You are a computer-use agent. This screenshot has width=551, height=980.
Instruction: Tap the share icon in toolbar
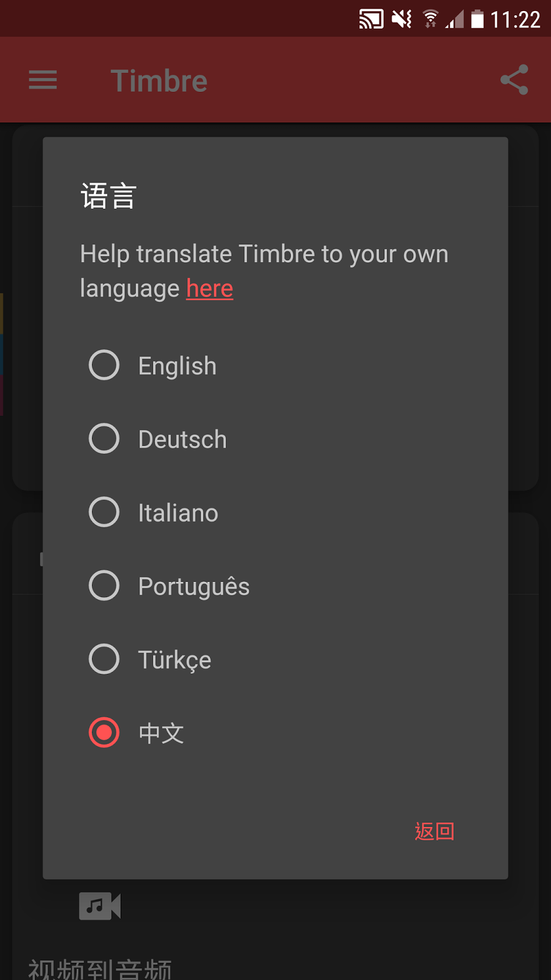tap(514, 80)
